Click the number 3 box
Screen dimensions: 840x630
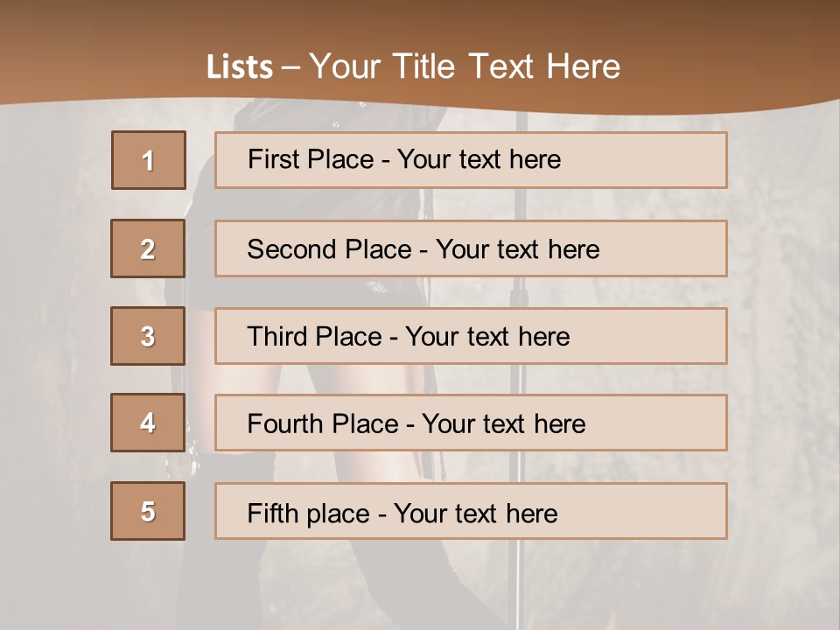pyautogui.click(x=148, y=336)
